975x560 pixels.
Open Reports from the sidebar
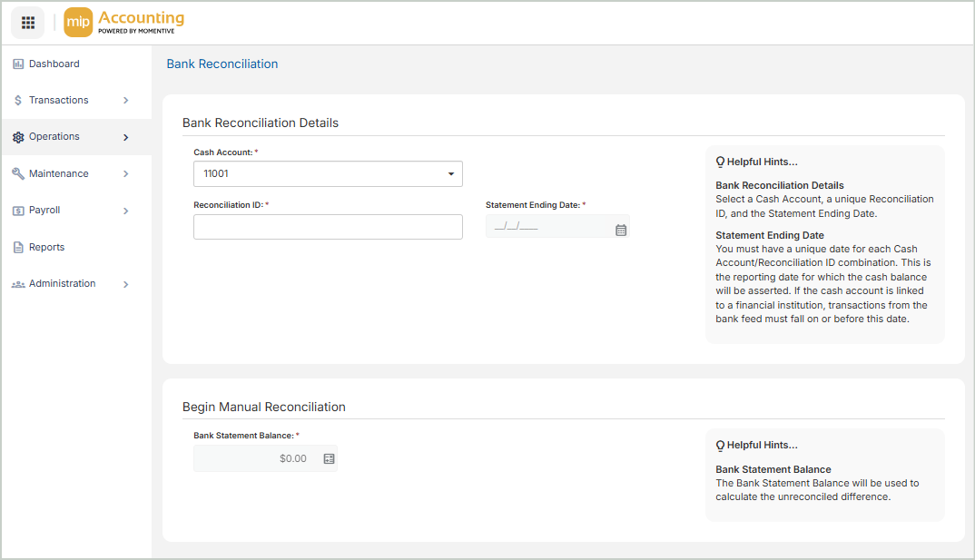pos(46,248)
